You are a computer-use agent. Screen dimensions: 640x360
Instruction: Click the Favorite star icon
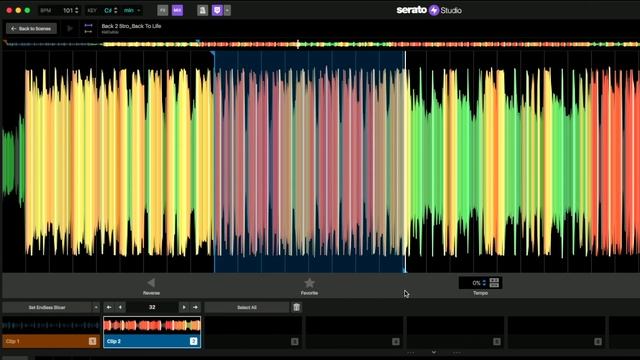(x=309, y=282)
